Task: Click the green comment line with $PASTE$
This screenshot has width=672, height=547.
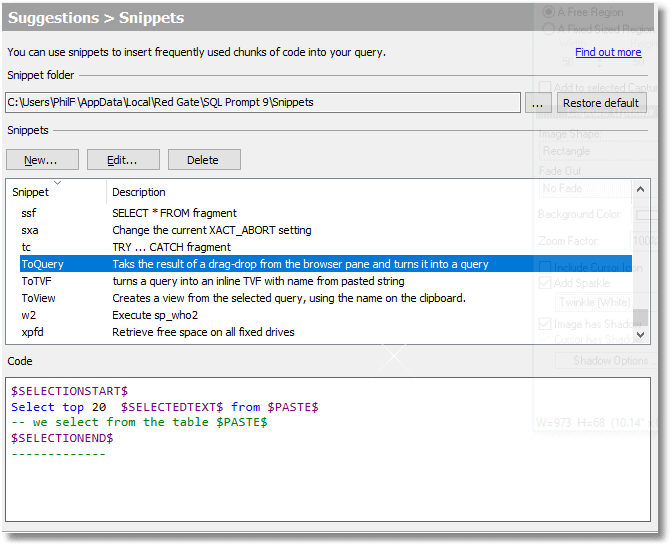Action: pyautogui.click(x=139, y=422)
